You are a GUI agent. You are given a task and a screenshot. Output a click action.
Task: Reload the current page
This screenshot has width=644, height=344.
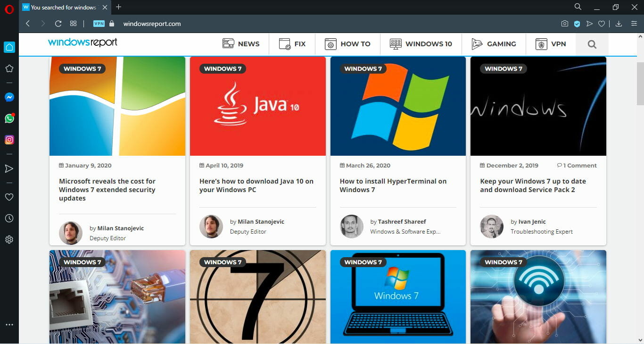coord(58,24)
